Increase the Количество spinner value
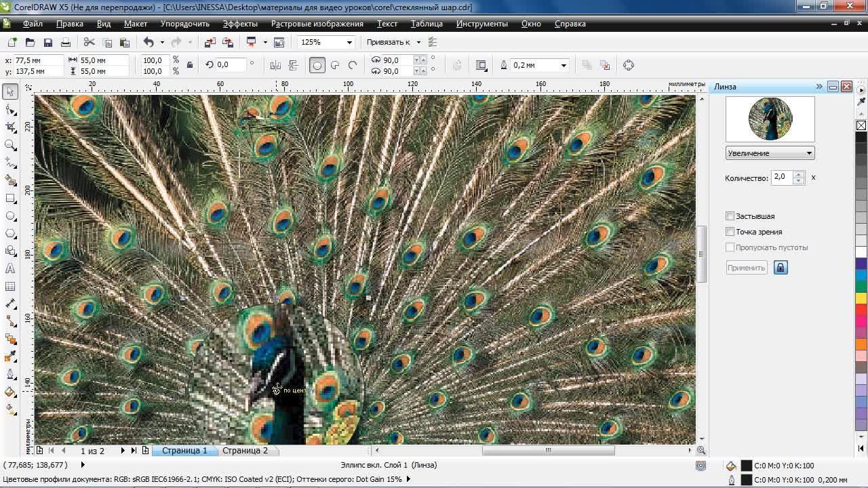The height and width of the screenshot is (488, 868). [798, 175]
